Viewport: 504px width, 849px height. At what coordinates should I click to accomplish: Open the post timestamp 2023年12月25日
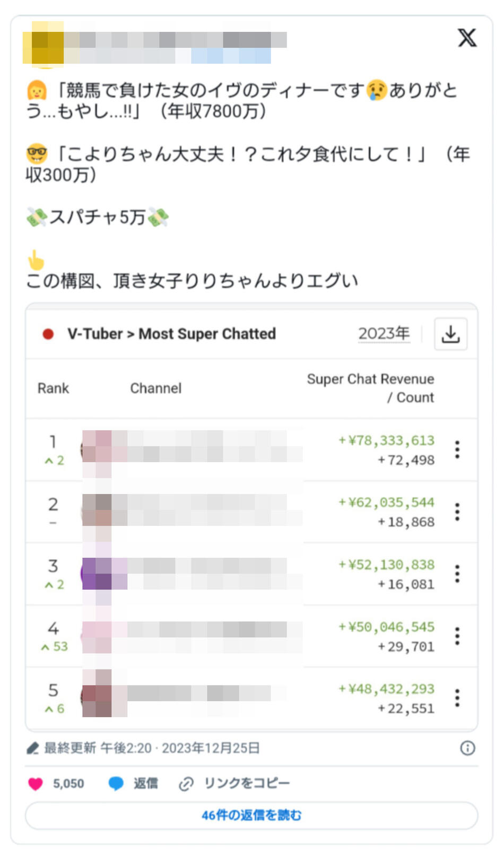tap(211, 748)
